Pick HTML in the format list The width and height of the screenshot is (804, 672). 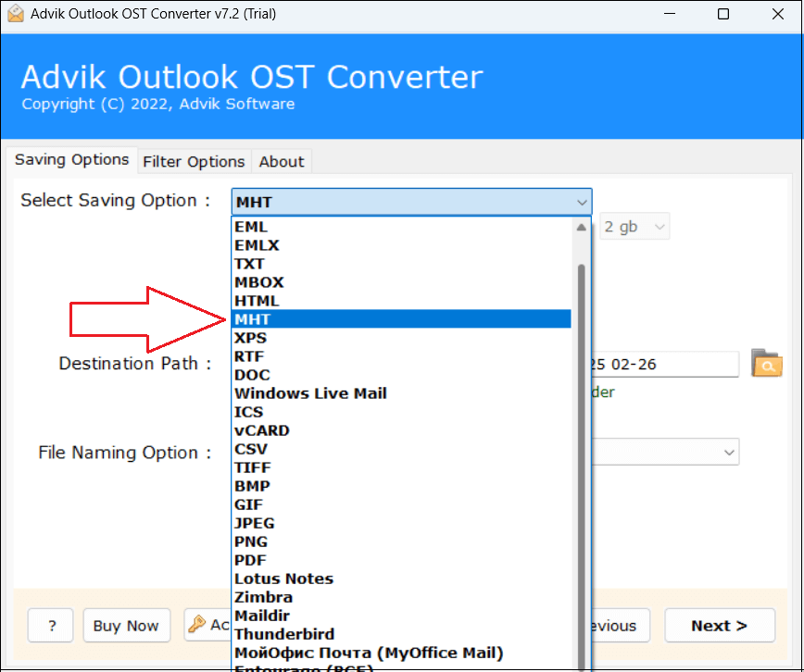401,301
